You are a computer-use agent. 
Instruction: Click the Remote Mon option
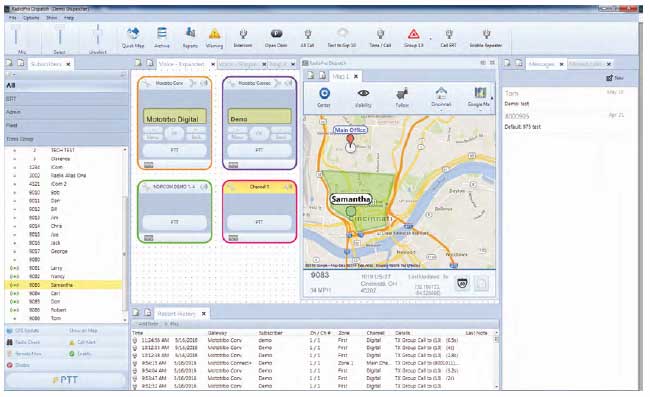point(24,354)
